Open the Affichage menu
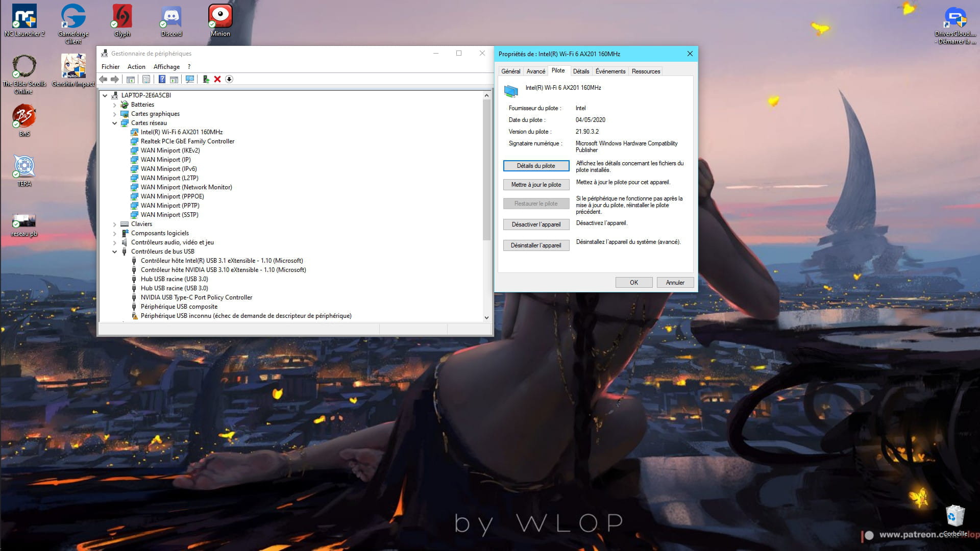Viewport: 980px width, 551px height. [x=166, y=67]
